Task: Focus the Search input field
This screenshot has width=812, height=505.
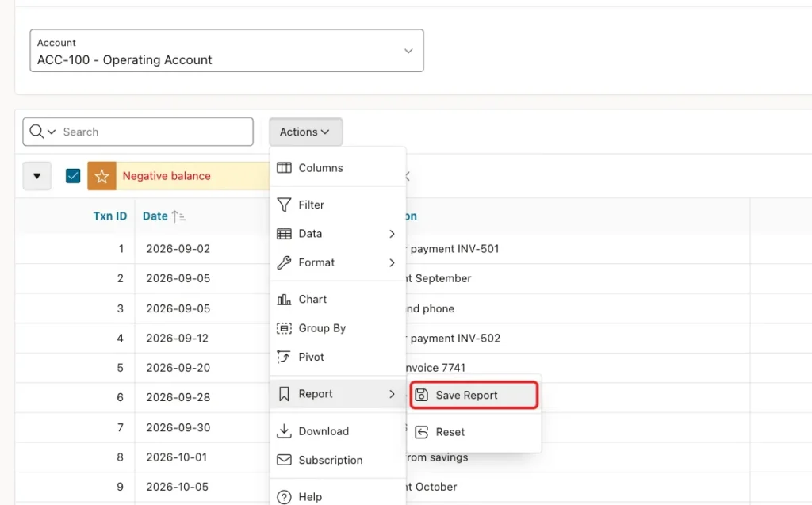Action: pos(155,132)
